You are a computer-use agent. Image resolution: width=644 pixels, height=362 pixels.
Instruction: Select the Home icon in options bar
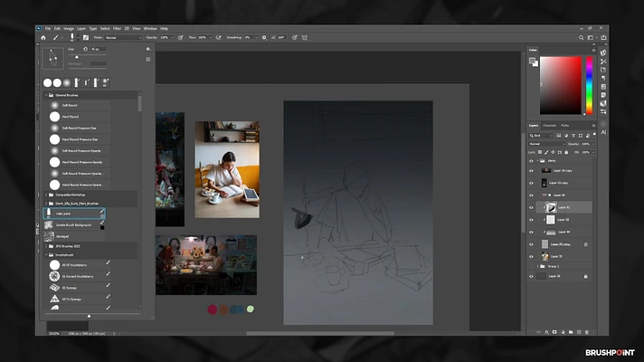point(43,37)
